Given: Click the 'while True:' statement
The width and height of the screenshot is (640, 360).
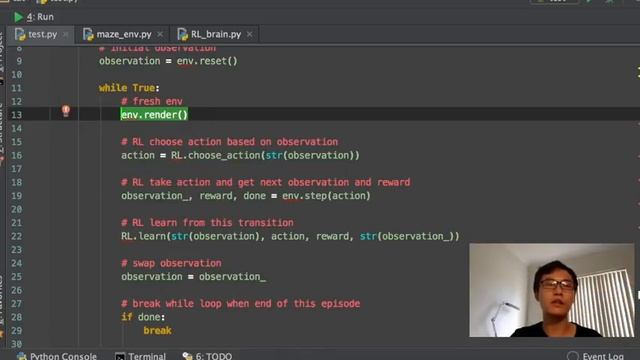Looking at the screenshot, I should coord(129,88).
